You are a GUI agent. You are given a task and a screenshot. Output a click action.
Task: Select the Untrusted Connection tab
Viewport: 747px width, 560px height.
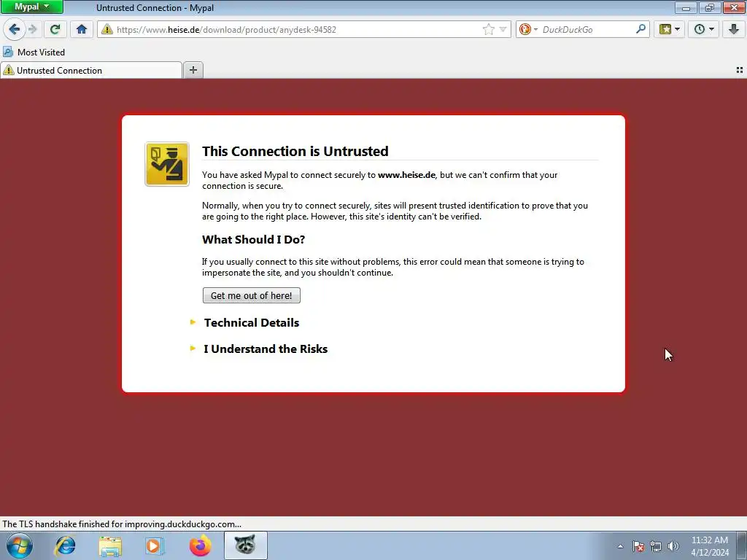91,71
